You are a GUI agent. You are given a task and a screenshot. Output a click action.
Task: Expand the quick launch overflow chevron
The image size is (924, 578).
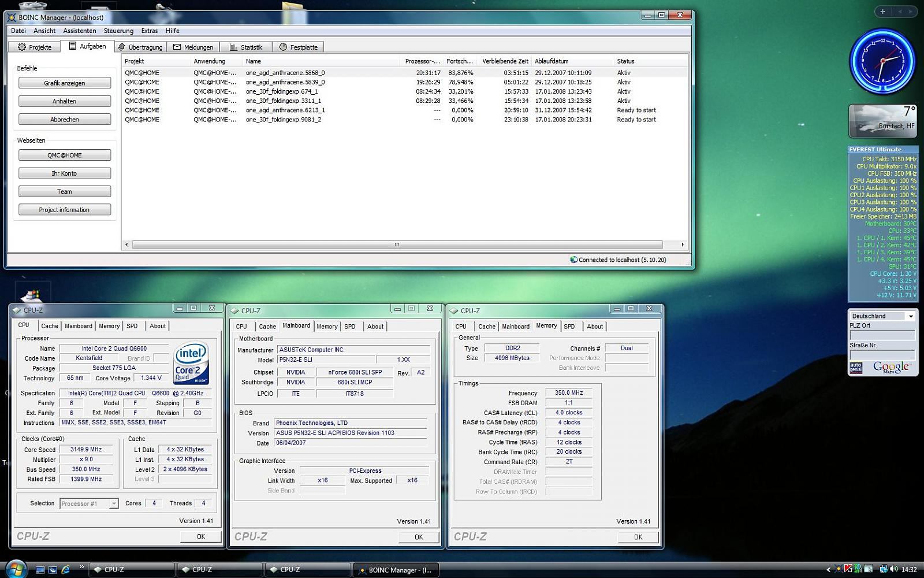pyautogui.click(x=81, y=567)
